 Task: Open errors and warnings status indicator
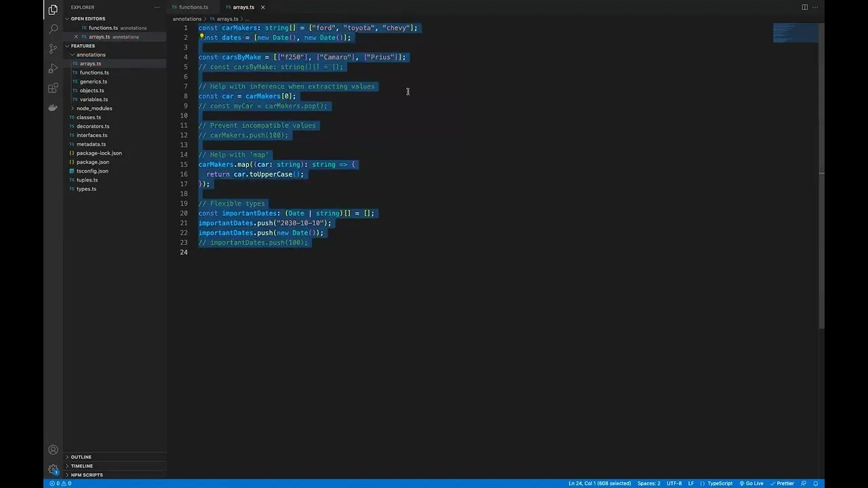(60, 483)
